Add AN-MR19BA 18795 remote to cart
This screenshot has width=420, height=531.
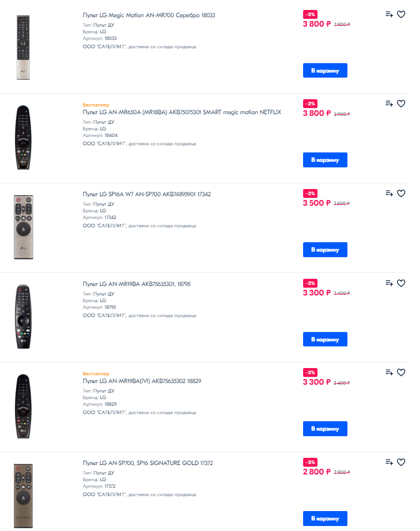325,339
